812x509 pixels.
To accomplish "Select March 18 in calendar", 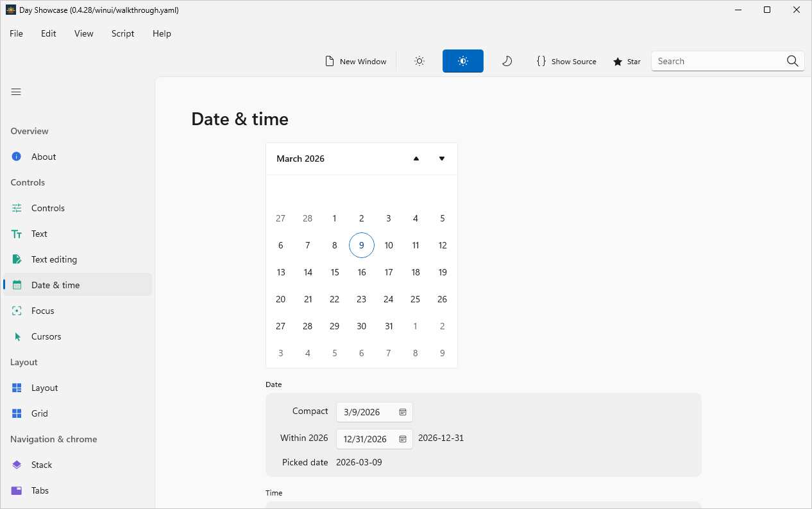I will 416,272.
